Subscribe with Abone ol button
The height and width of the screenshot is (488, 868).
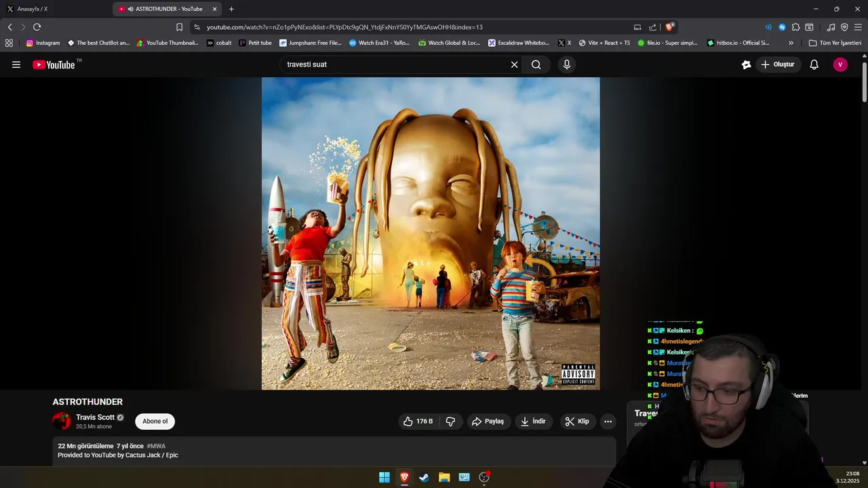click(x=155, y=422)
